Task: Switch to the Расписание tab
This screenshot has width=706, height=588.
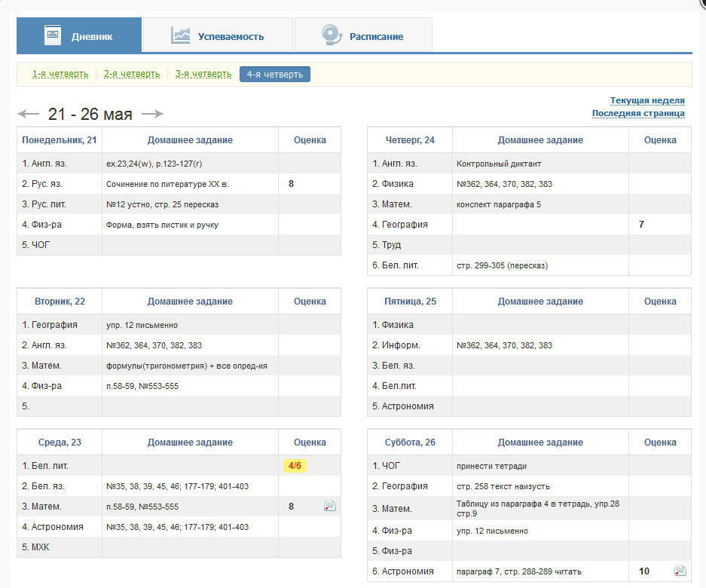Action: tap(363, 35)
